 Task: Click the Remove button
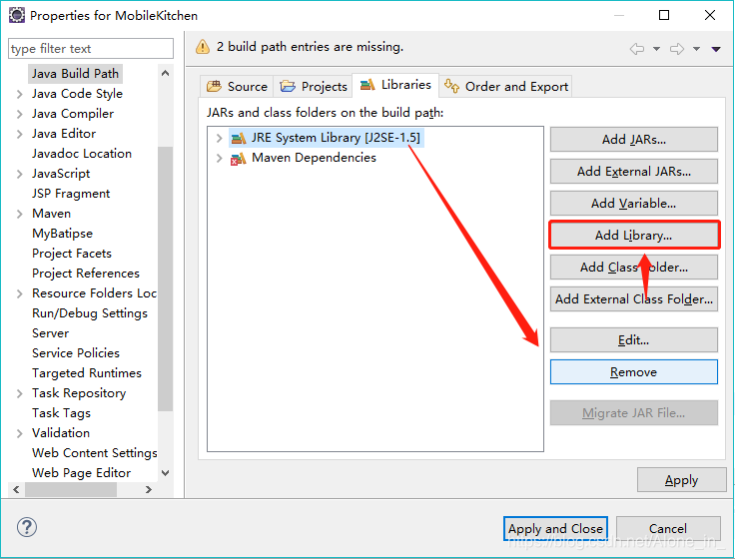click(x=634, y=371)
